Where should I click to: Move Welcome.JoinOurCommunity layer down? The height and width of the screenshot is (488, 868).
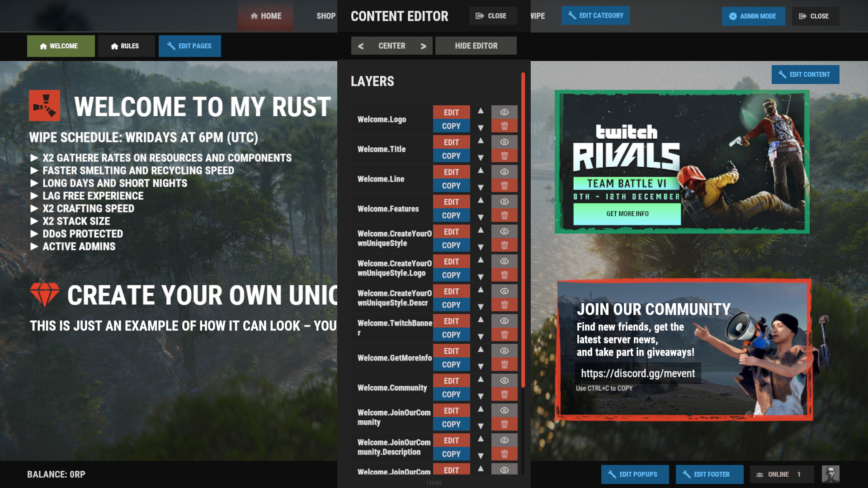(481, 426)
